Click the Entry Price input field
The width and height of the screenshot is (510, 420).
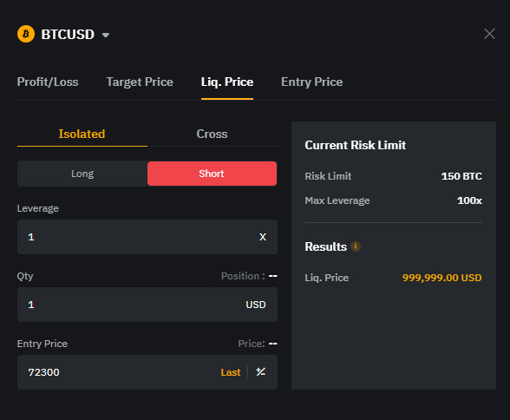tap(147, 372)
